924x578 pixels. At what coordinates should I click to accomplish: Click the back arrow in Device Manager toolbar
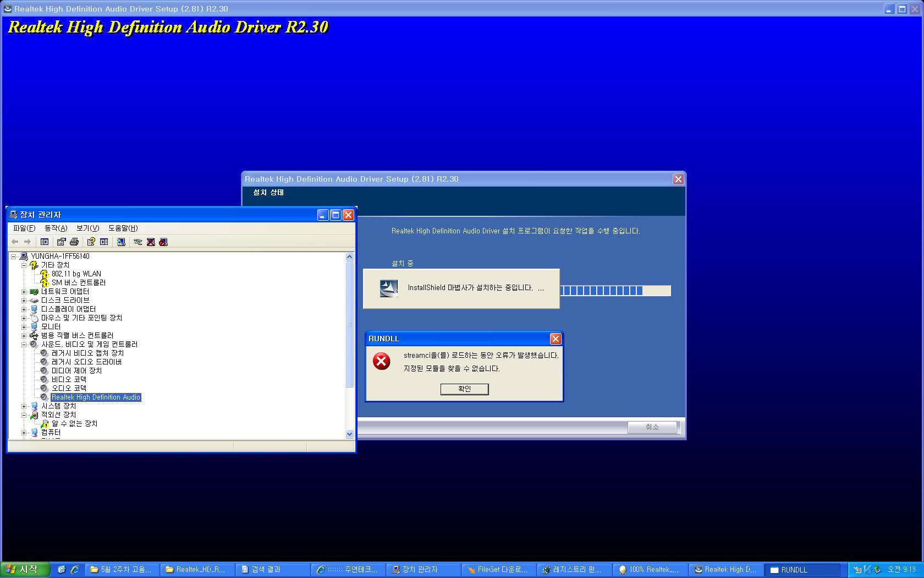15,242
